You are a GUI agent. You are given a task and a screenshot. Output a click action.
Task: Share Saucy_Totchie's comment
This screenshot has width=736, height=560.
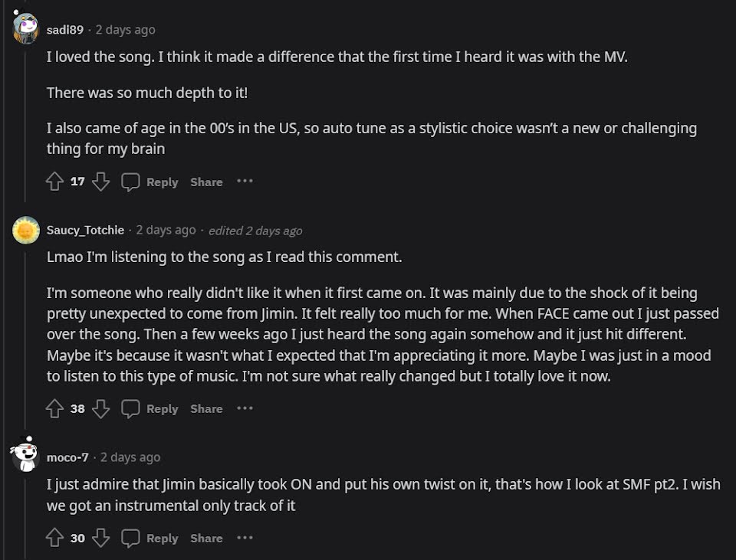pos(206,409)
